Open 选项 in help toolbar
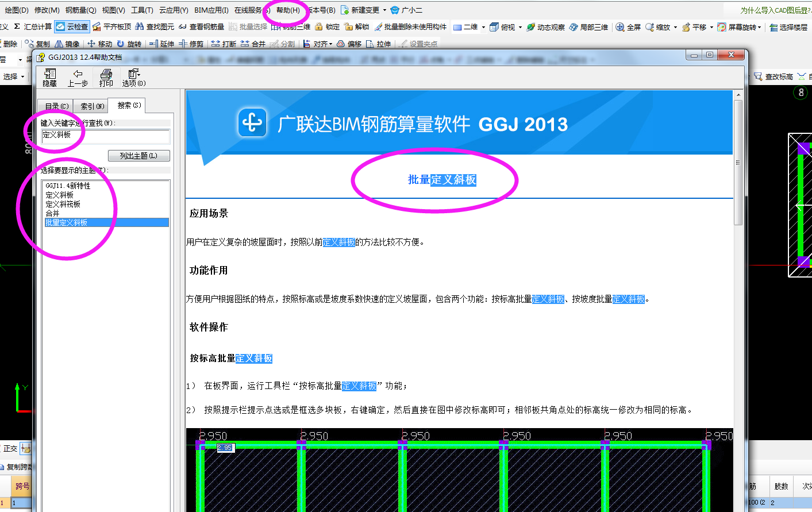Image resolution: width=812 pixels, height=512 pixels. tap(134, 78)
